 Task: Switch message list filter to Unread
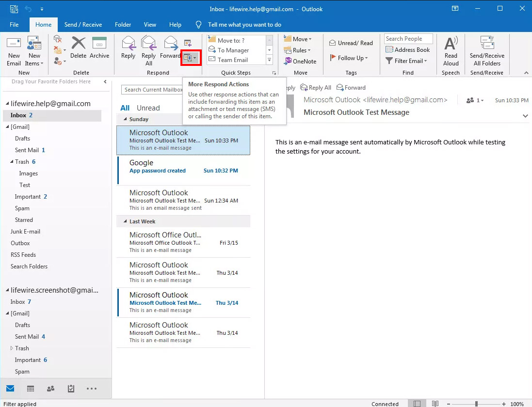(x=148, y=108)
